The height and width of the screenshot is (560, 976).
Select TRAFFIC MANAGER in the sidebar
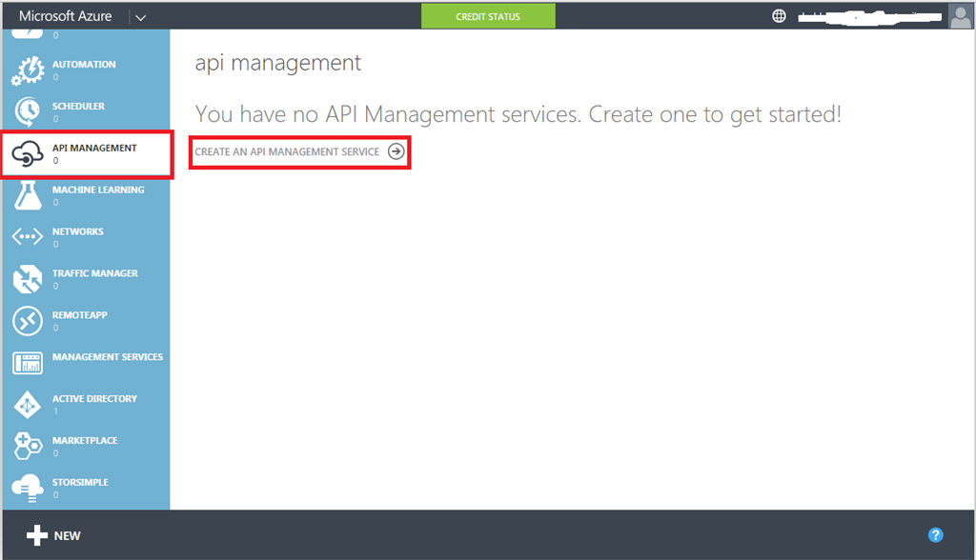pos(95,272)
